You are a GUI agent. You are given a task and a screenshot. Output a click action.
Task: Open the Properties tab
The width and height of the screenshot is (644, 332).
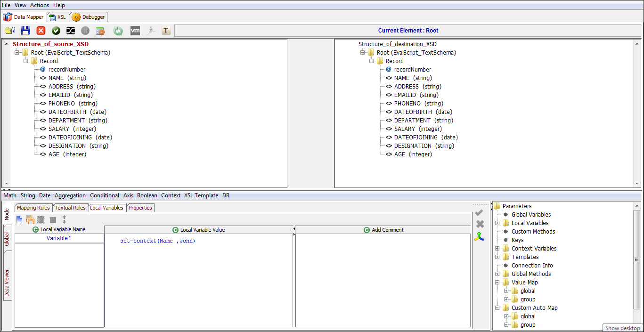[x=140, y=208]
